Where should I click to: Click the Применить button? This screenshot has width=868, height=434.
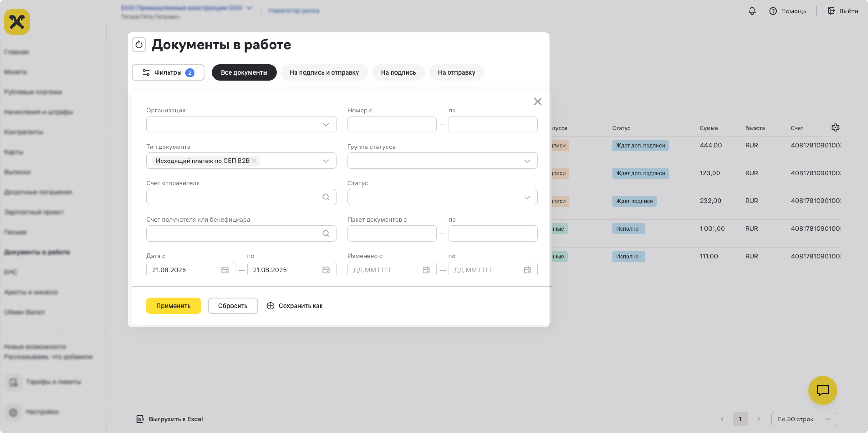tap(173, 306)
